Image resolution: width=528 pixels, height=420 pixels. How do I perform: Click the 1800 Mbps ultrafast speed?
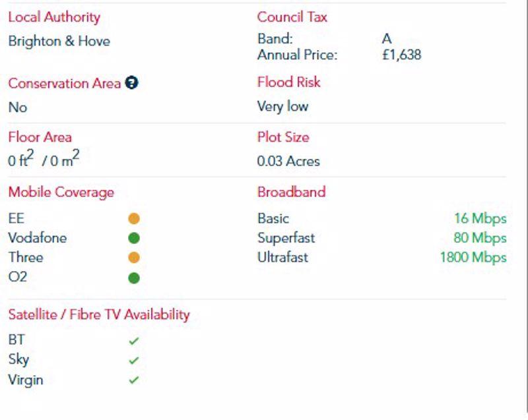[x=473, y=258]
